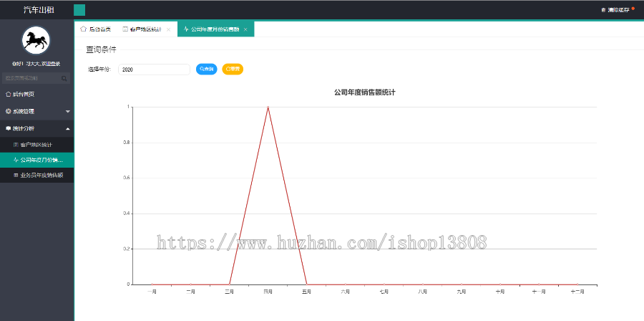Click the peak data point at 四月
644x321 pixels.
click(x=268, y=107)
